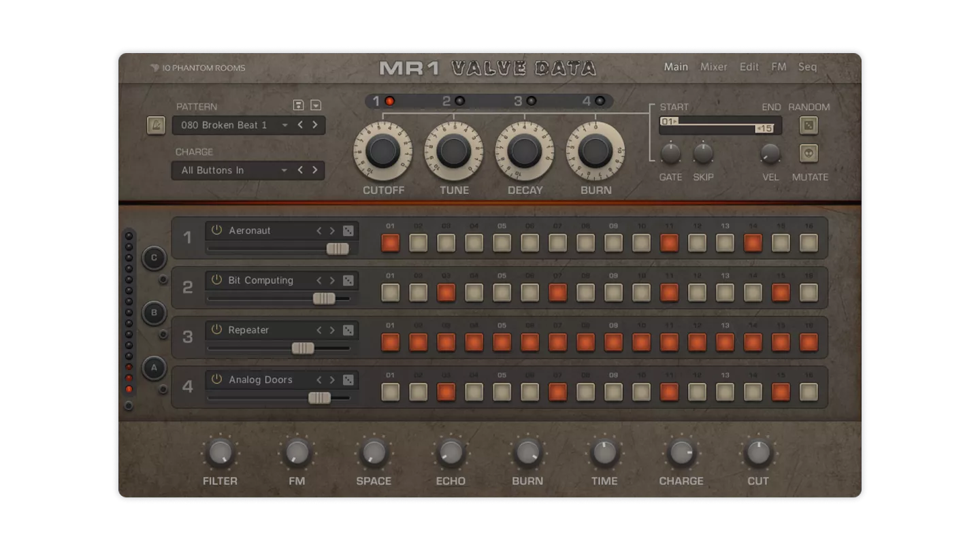Select next sound after Bit Computing

tap(332, 280)
